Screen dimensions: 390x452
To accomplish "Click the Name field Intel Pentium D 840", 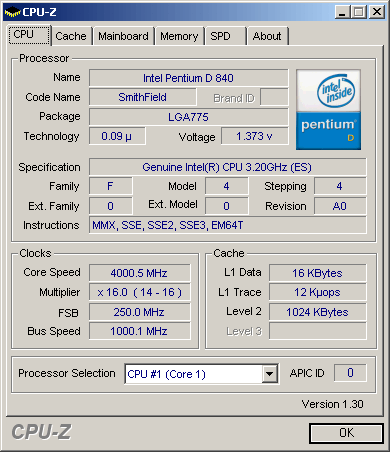I will point(189,78).
